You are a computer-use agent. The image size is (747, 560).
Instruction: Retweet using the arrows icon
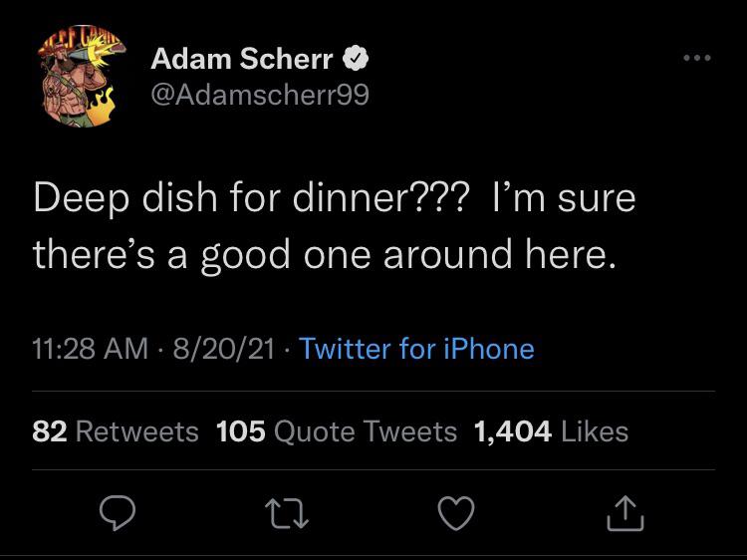(288, 512)
